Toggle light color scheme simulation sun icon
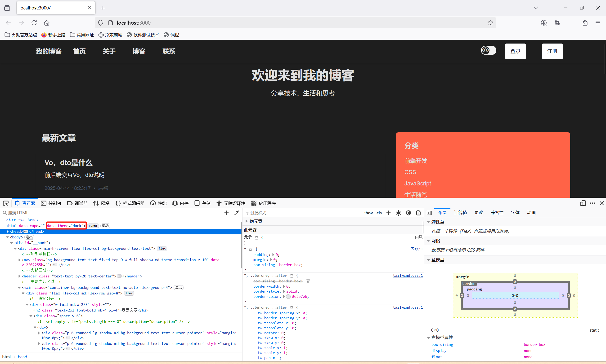 click(x=398, y=213)
